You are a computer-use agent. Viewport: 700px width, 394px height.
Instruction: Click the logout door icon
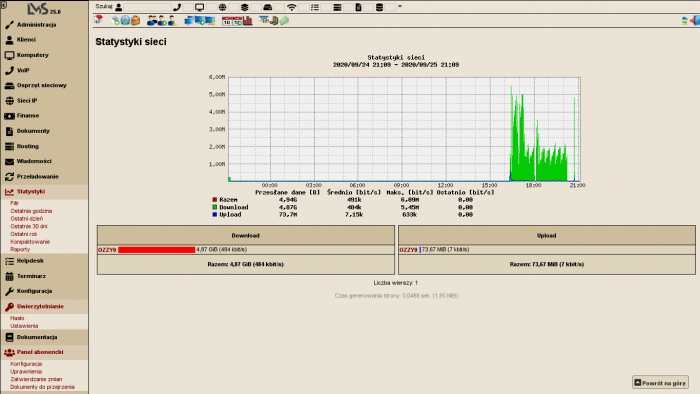695,21
